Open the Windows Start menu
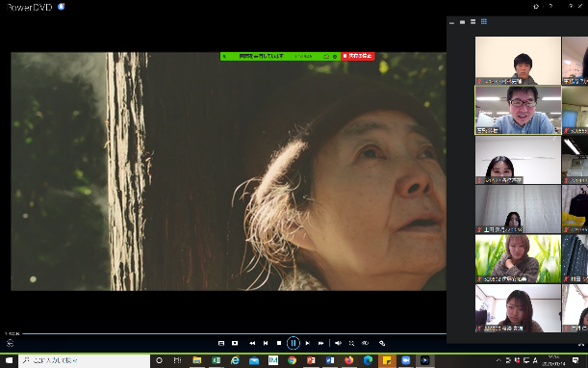Screen dimensions: 588x368 coord(9,361)
